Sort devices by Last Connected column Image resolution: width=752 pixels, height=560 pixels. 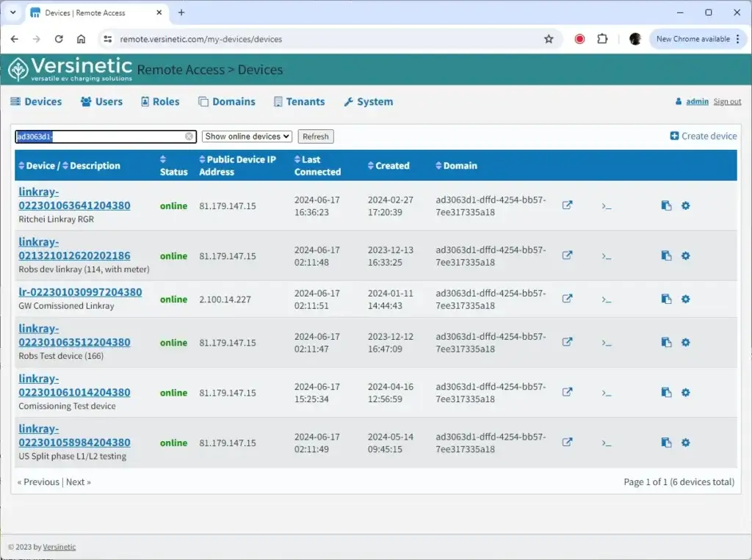[x=317, y=166]
